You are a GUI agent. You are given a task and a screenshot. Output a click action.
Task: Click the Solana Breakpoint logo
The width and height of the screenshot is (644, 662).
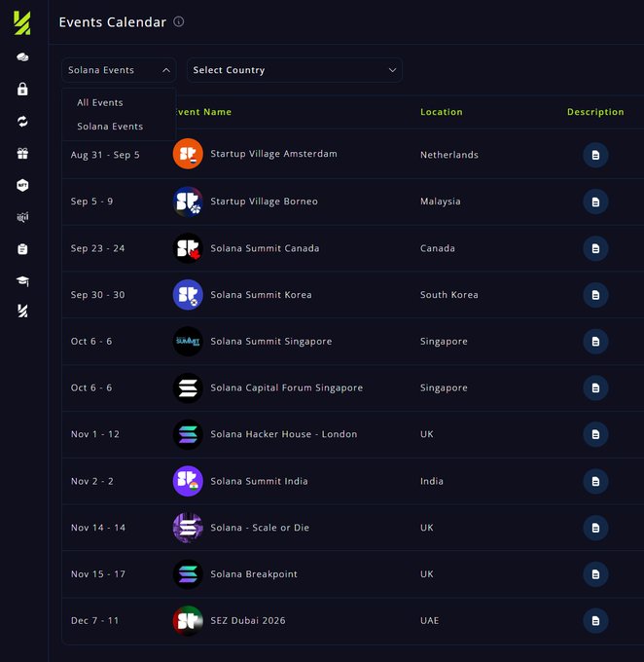188,574
